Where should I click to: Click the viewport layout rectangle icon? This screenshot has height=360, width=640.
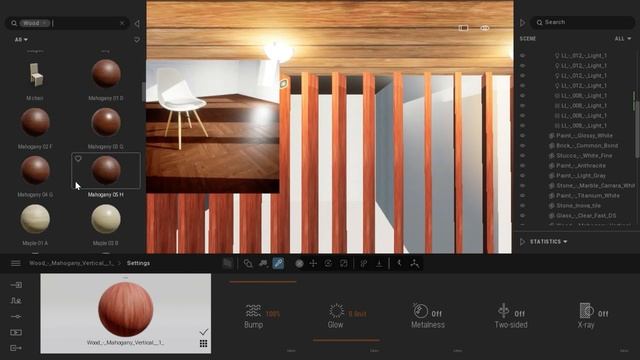[463, 28]
